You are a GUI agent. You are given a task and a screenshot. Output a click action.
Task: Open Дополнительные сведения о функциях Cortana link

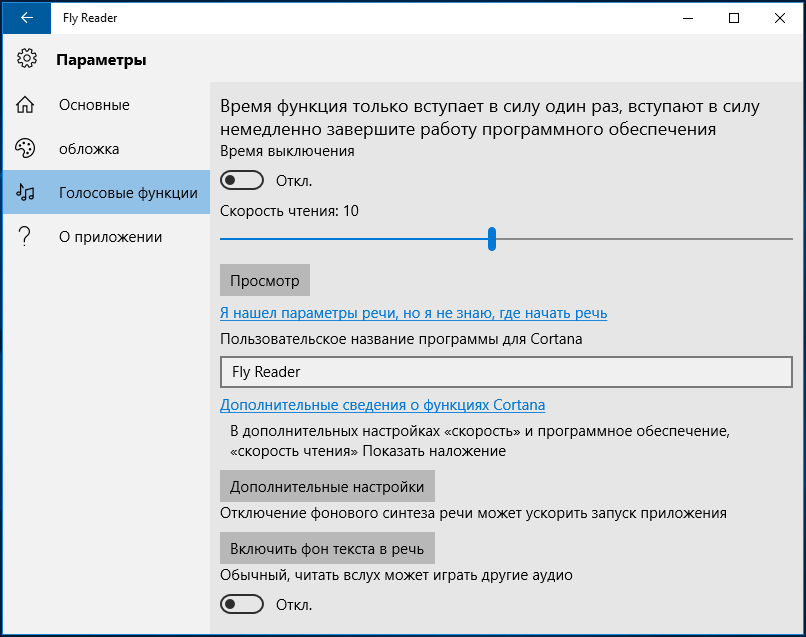tap(382, 405)
